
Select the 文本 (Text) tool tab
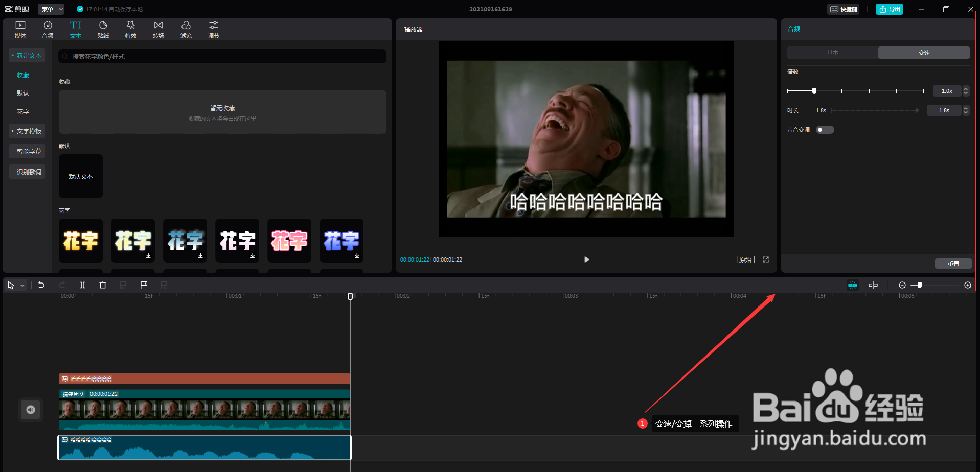point(76,30)
